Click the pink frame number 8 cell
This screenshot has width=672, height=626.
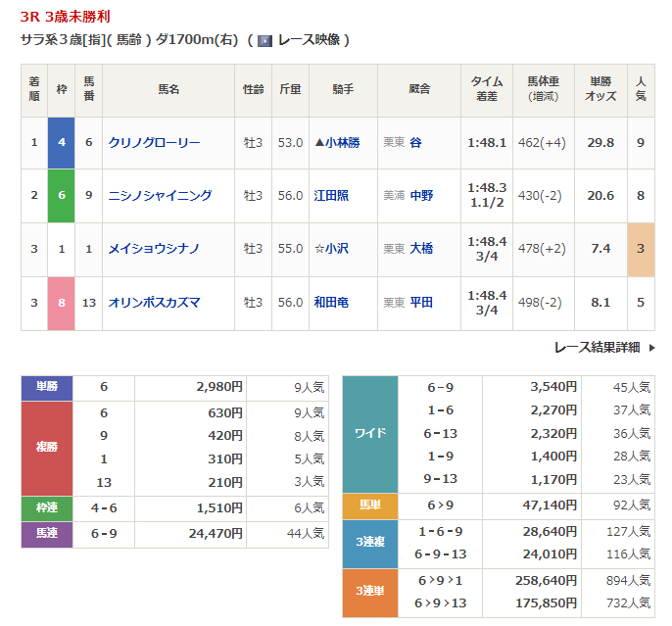(62, 303)
